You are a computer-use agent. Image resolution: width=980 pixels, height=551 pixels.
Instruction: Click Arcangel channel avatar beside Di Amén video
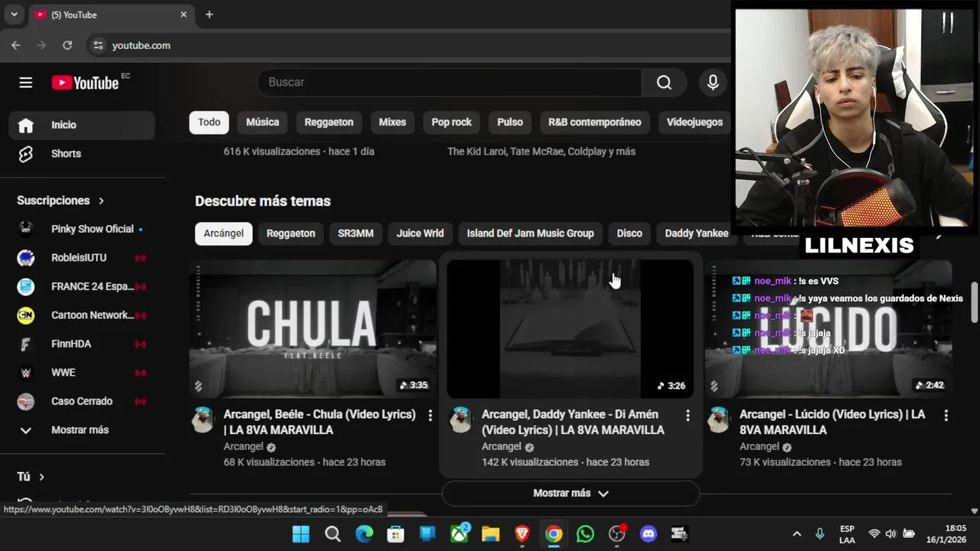click(x=460, y=420)
